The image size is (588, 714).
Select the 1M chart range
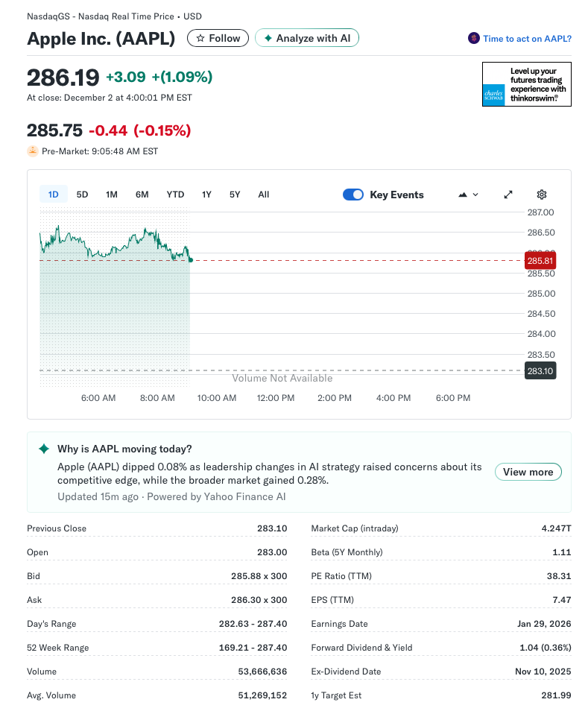click(x=112, y=195)
